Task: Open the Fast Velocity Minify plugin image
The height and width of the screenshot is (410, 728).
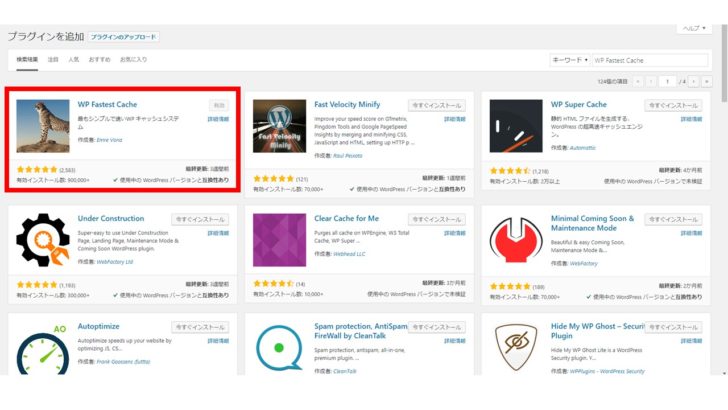Action: (x=280, y=126)
